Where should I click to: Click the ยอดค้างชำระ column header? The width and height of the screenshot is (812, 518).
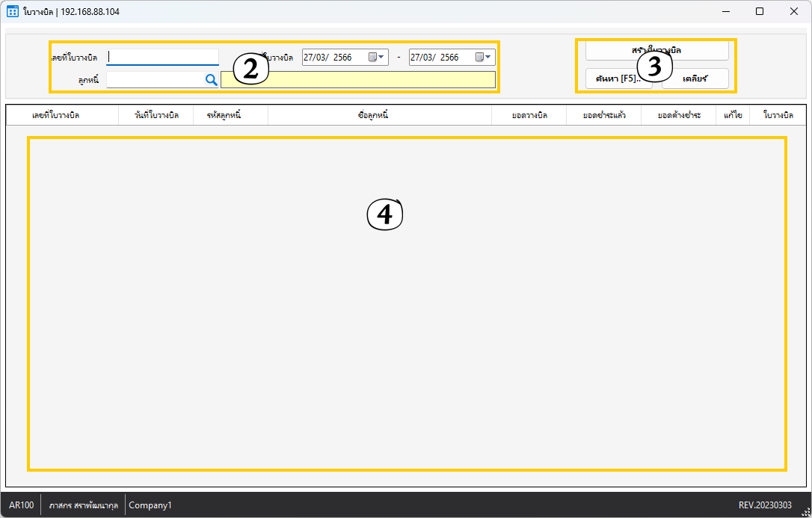pos(678,115)
